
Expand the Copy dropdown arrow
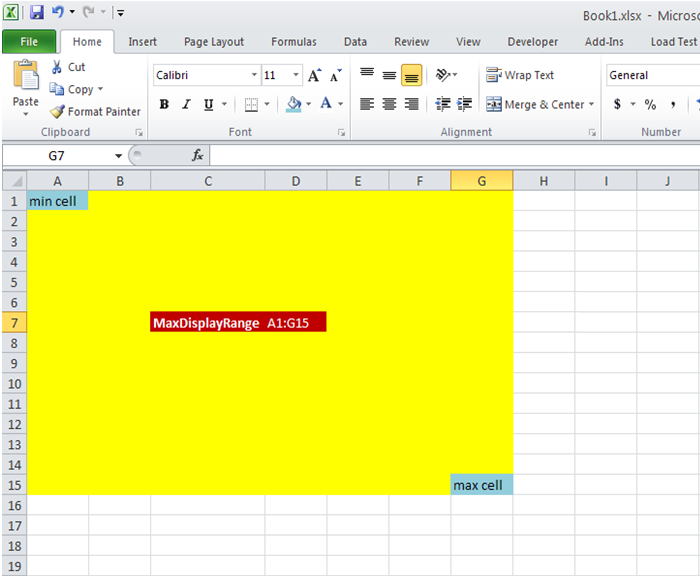100,89
